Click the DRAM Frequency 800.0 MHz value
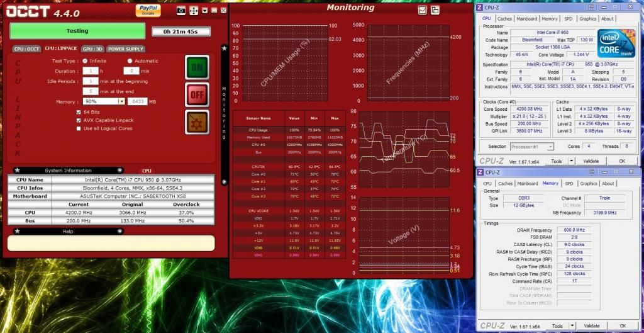644x333 pixels. (574, 230)
